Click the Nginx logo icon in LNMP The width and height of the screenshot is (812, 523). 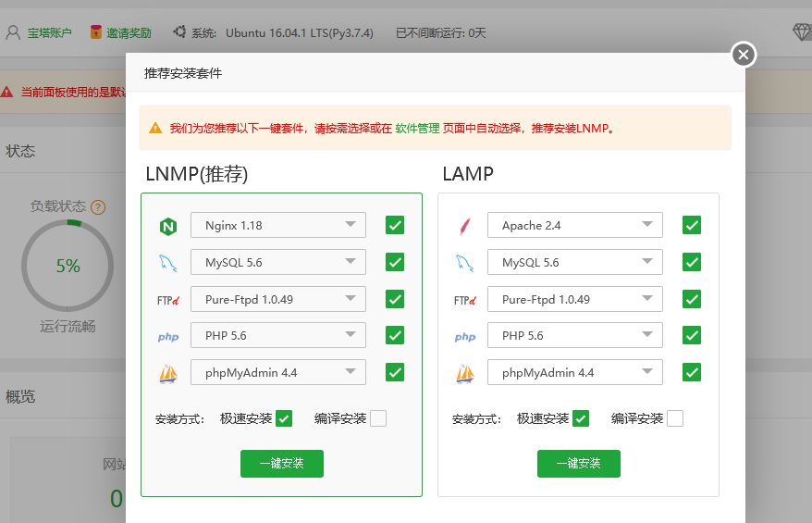168,227
